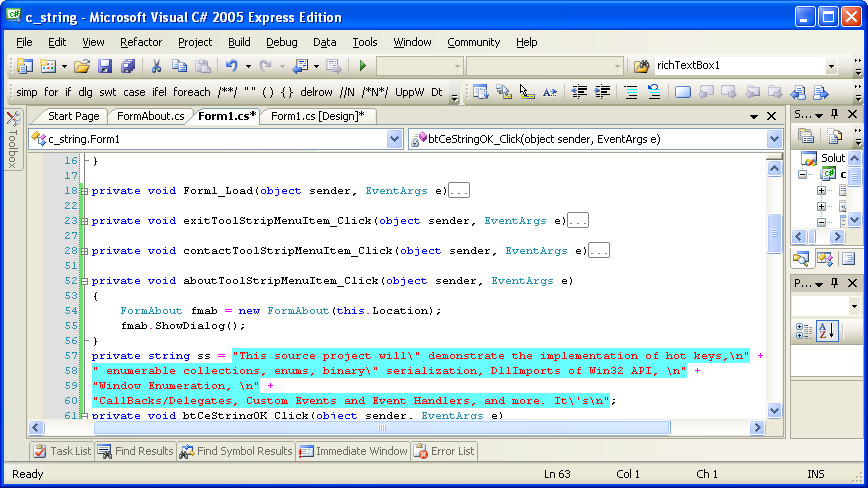The image size is (868, 488).
Task: Undo the last action with the Undo icon
Action: (x=231, y=66)
